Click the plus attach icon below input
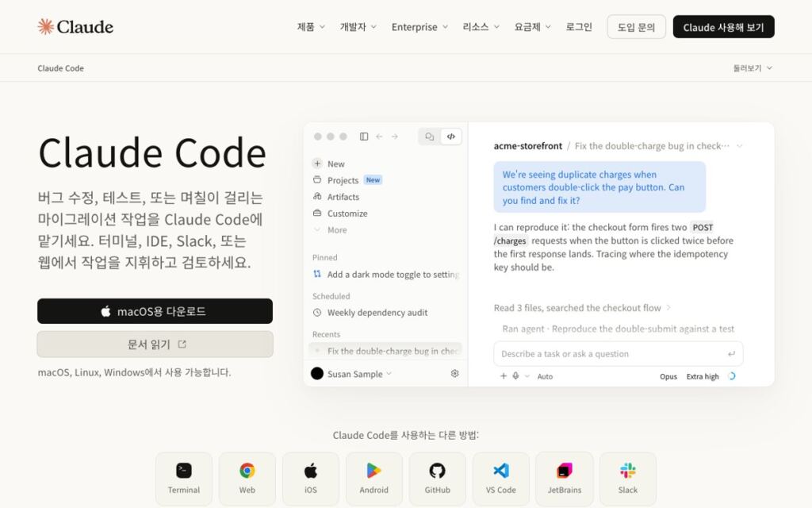 (504, 375)
